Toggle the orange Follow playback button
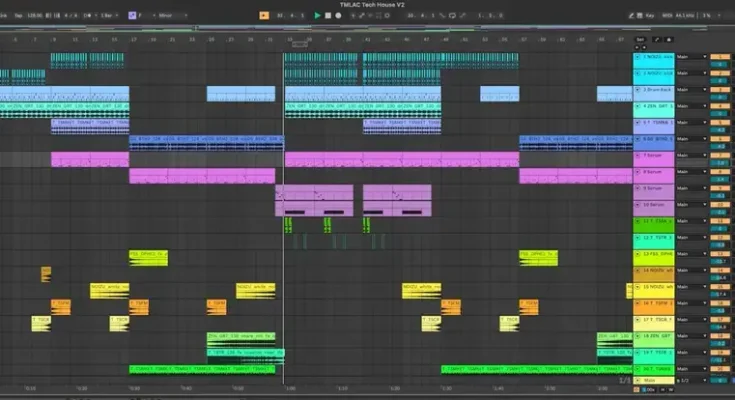Image resolution: width=735 pixels, height=400 pixels. (x=263, y=16)
